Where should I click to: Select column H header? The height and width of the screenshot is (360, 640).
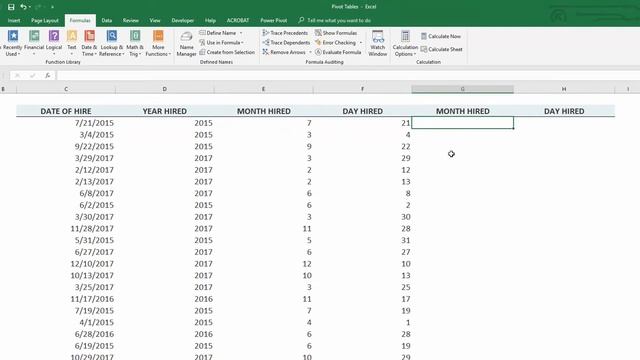point(564,89)
